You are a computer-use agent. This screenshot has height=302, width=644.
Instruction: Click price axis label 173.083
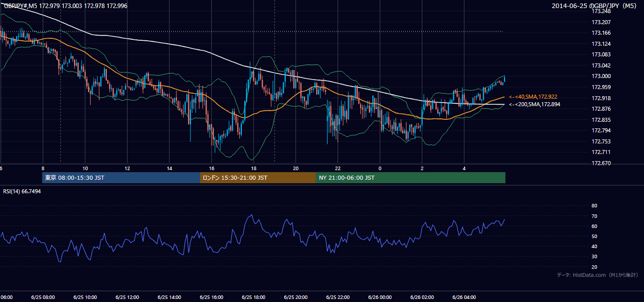(601, 54)
